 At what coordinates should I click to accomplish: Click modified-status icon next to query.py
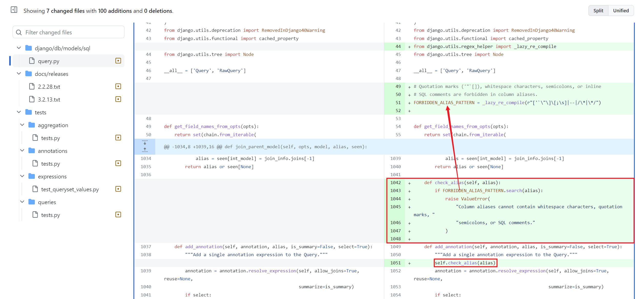coord(118,61)
